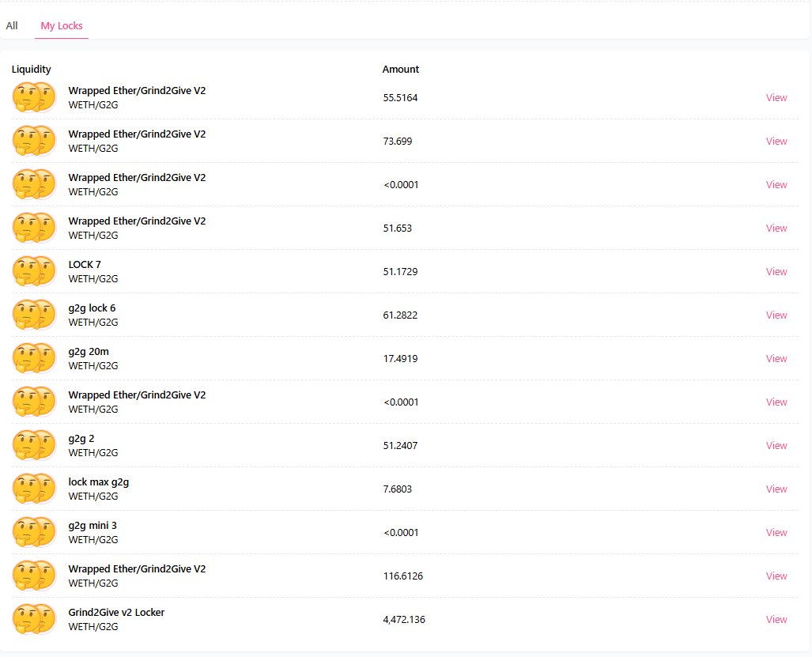Open View link for g2g 20m
Image resolution: width=812 pixels, height=657 pixels.
(776, 358)
